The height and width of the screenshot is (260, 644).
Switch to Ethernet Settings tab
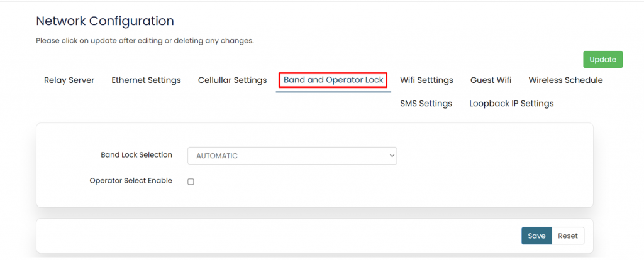[146, 80]
